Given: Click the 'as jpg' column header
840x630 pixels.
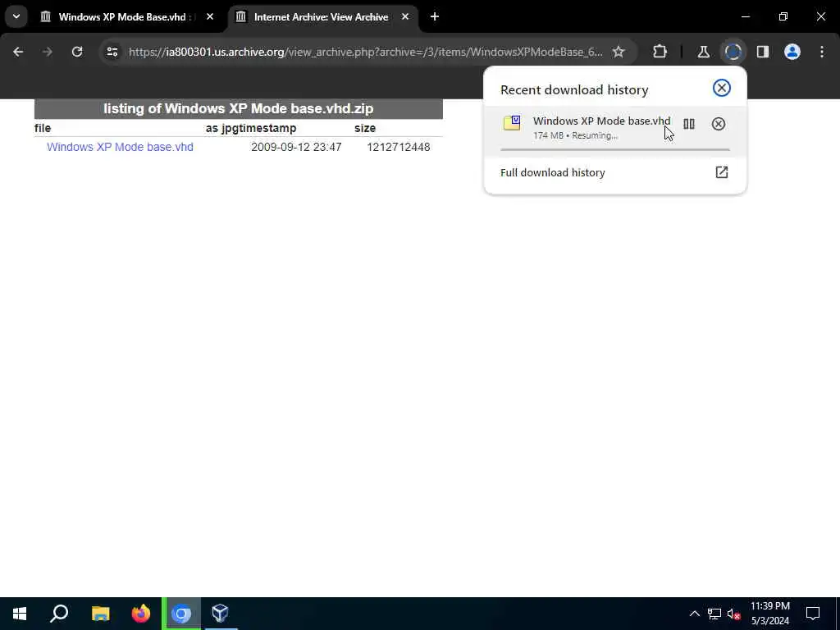Looking at the screenshot, I should [x=222, y=128].
